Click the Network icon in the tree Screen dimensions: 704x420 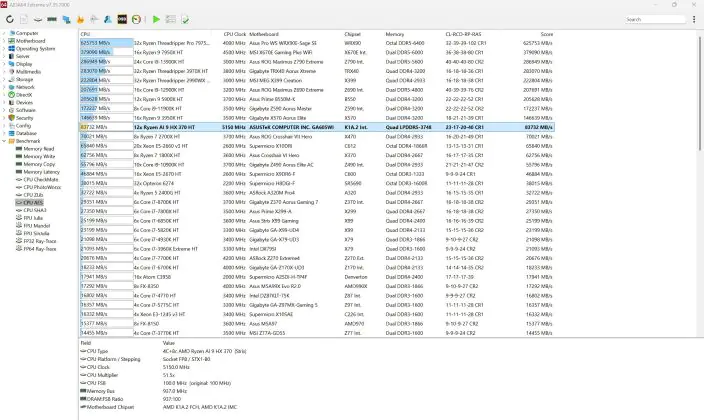(x=12, y=87)
